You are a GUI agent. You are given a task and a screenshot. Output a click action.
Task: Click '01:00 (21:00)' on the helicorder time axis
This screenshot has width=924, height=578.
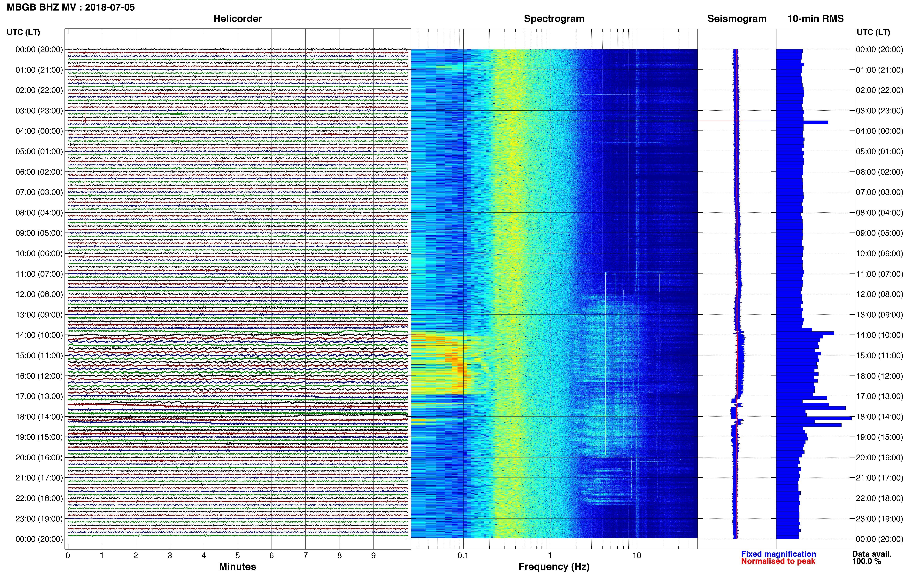[39, 70]
